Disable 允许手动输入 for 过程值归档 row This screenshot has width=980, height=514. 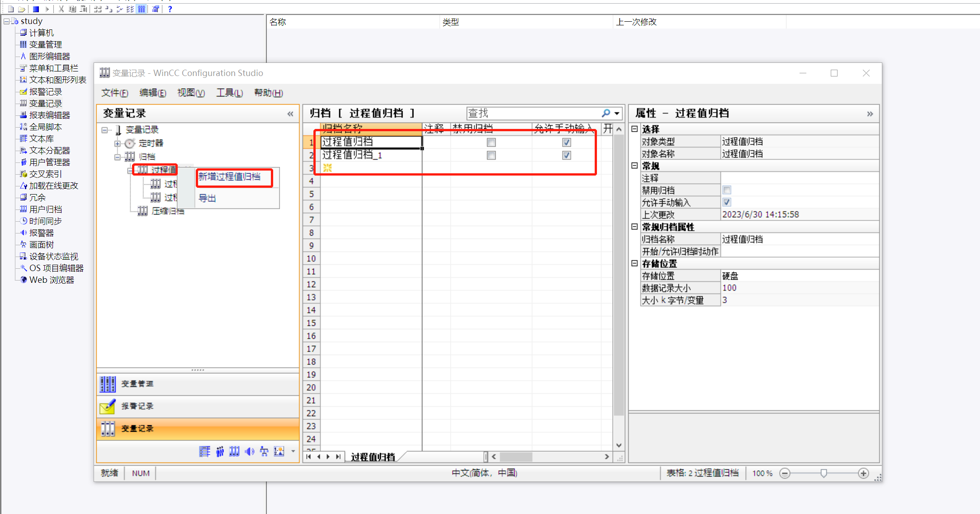(566, 142)
